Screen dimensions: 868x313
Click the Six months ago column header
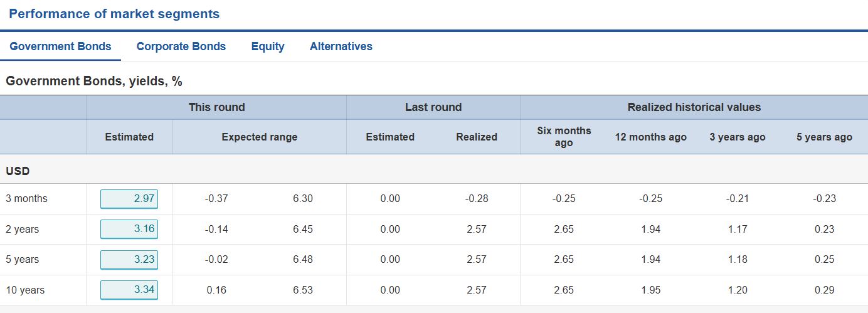564,137
